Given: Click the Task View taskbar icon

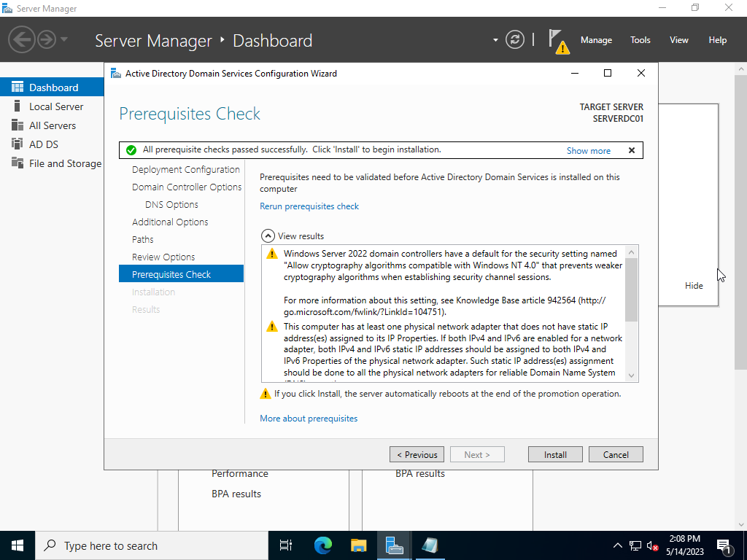Looking at the screenshot, I should point(286,545).
